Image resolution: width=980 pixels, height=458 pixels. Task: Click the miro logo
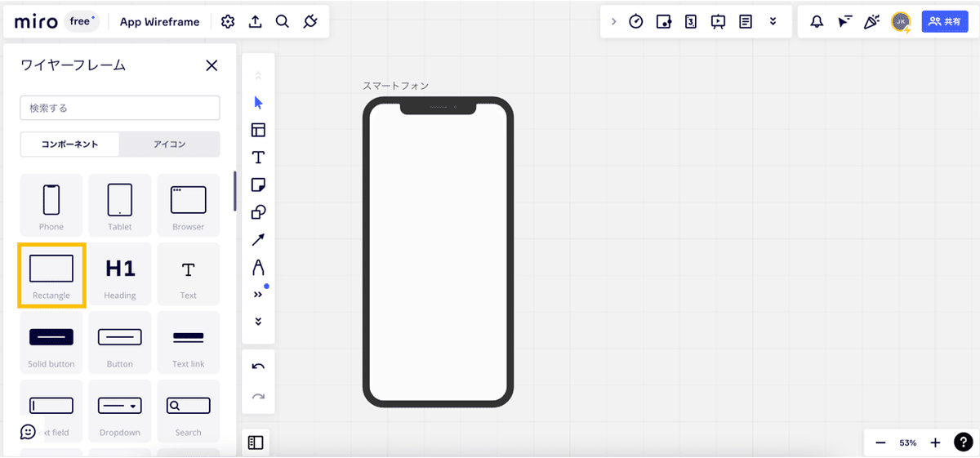36,22
